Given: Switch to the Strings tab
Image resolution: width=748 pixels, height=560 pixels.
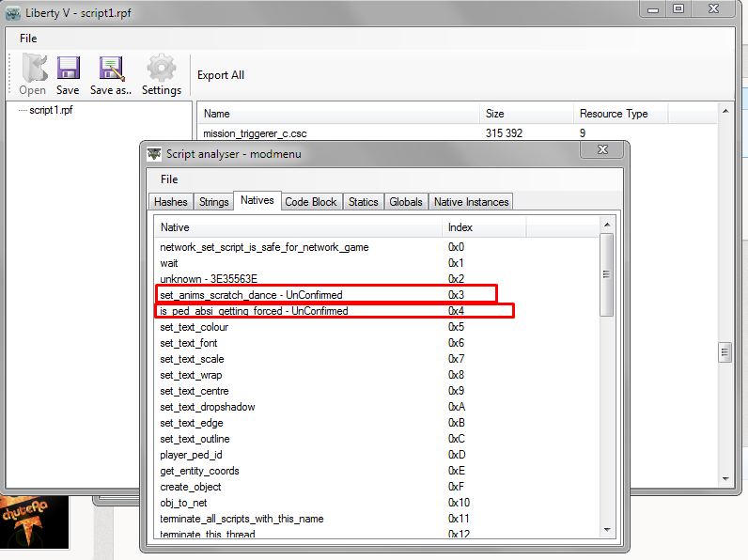Looking at the screenshot, I should [x=213, y=202].
